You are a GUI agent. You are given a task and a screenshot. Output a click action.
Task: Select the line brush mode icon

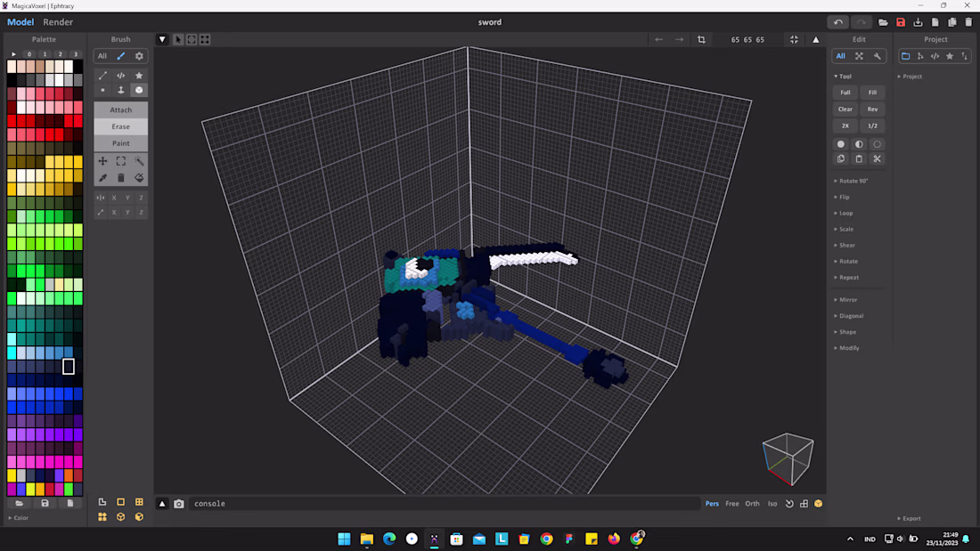[103, 76]
